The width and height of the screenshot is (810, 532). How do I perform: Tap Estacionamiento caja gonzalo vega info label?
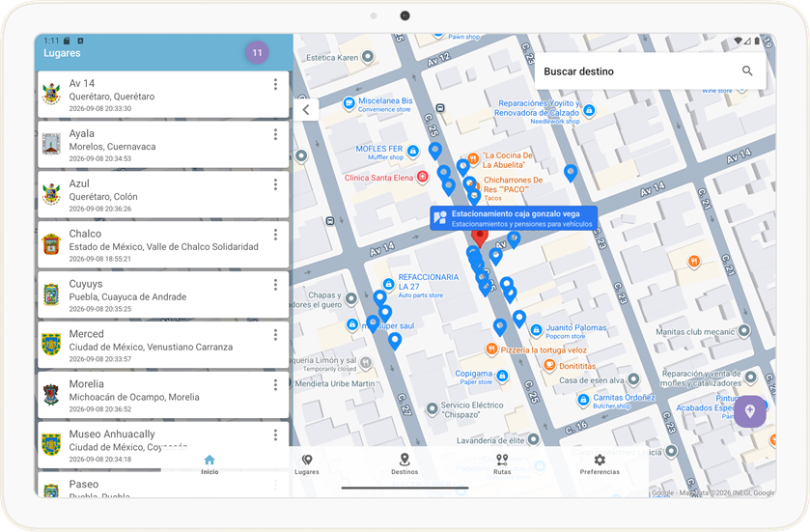[514, 218]
